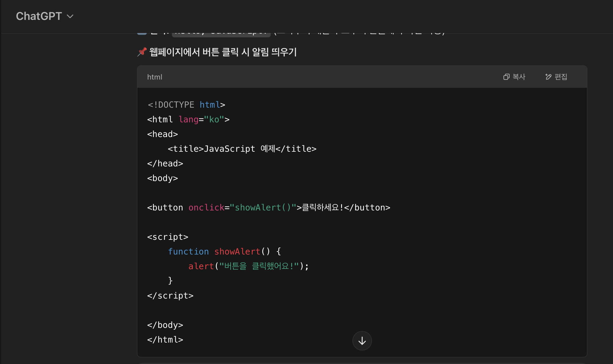613x364 pixels.
Task: Click the chevron next to ChatGPT
Action: pyautogui.click(x=70, y=17)
